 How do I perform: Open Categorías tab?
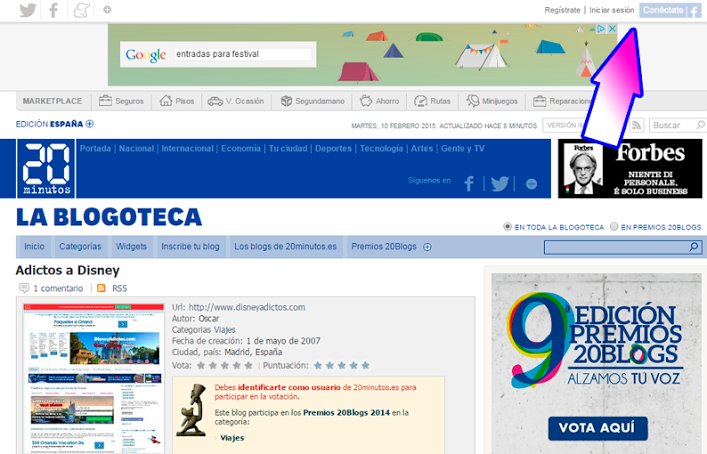pos(80,246)
